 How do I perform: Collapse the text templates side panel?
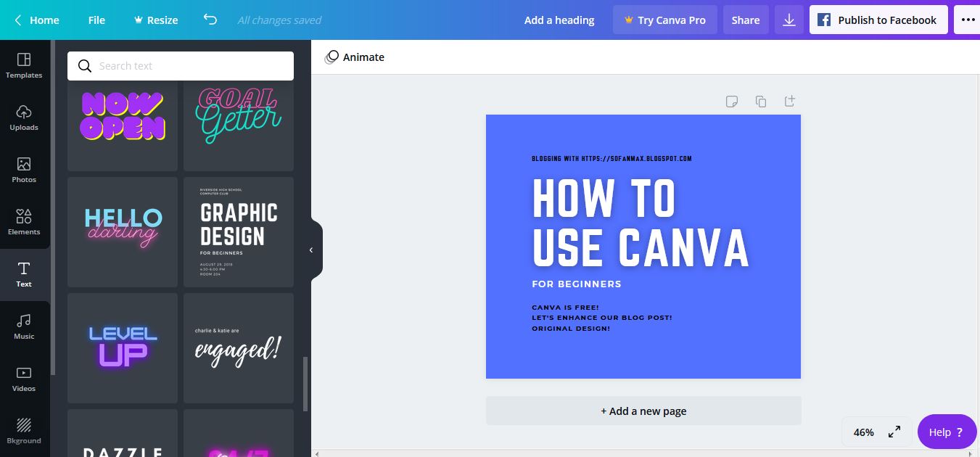point(311,249)
